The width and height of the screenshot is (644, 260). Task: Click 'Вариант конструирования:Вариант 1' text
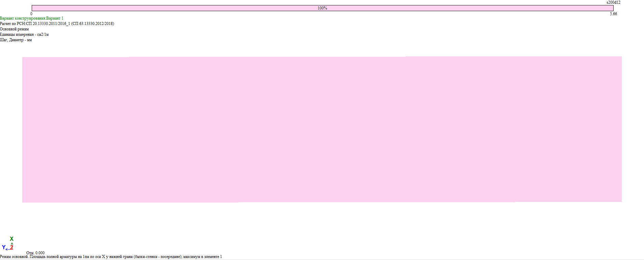(32, 18)
